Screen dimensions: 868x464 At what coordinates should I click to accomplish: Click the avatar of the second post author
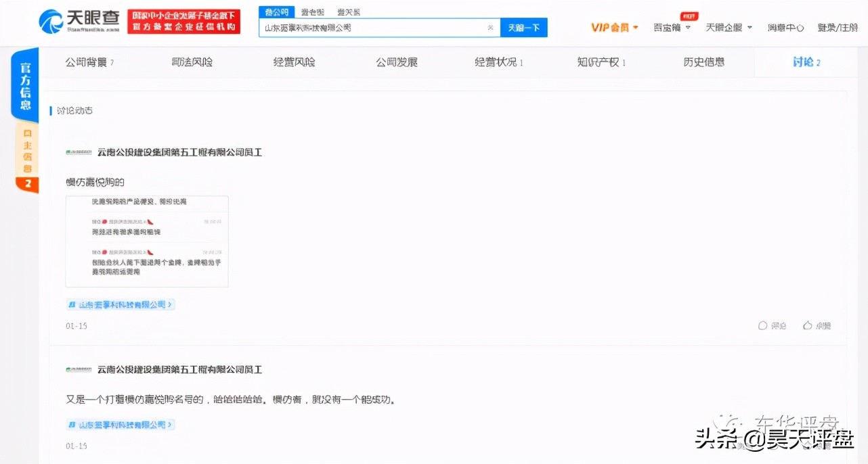point(77,369)
